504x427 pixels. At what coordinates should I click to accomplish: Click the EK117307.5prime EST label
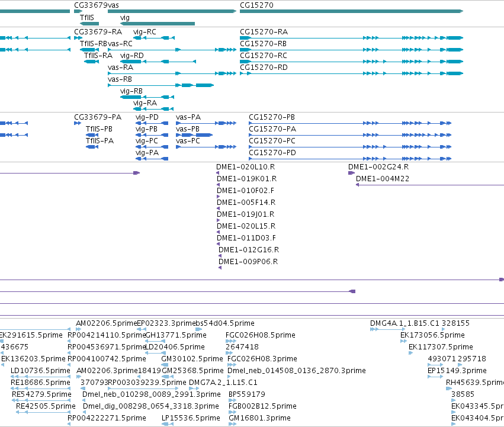(441, 347)
